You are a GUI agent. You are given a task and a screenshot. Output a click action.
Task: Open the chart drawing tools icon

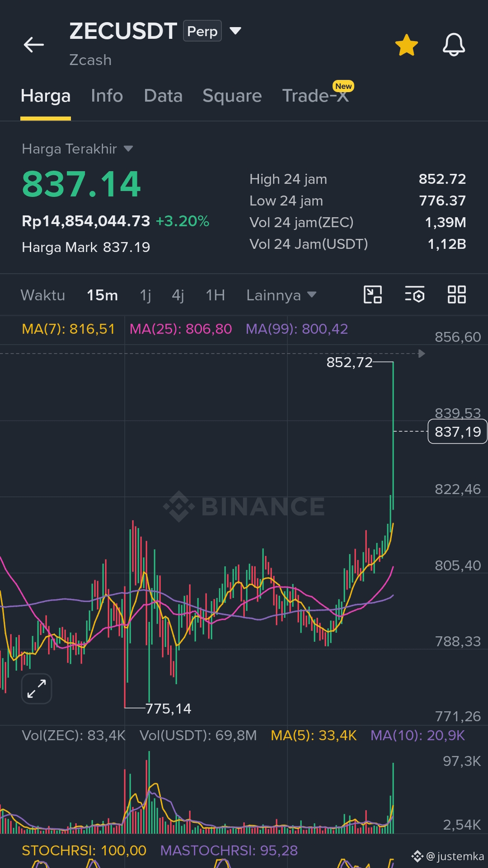tap(373, 294)
